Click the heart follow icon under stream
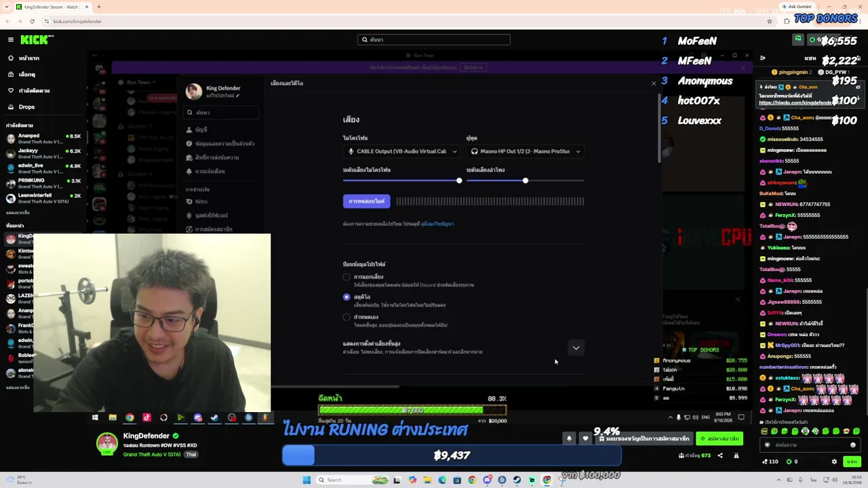Viewport: 868px width, 488px height. tap(585, 439)
